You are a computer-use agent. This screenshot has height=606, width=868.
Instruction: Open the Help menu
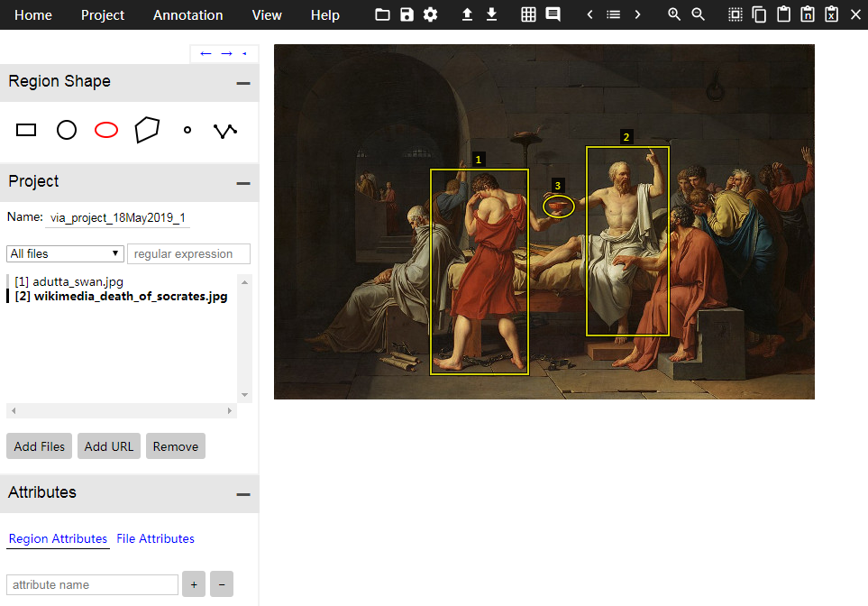click(x=325, y=15)
